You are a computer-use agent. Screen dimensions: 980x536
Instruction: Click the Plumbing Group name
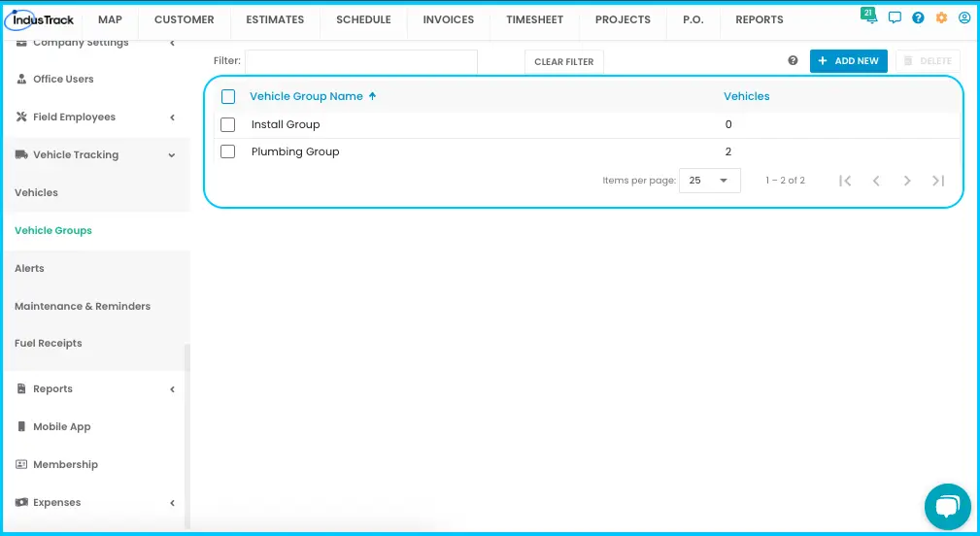coord(295,151)
